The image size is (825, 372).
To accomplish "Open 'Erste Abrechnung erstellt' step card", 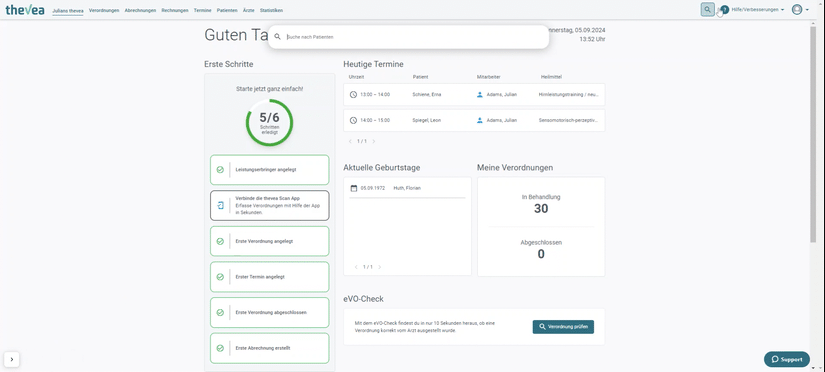I will coord(269,348).
